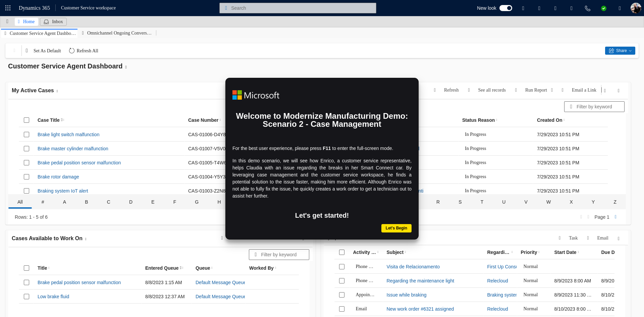
Task: Click the Refresh All icon button
Action: (72, 51)
